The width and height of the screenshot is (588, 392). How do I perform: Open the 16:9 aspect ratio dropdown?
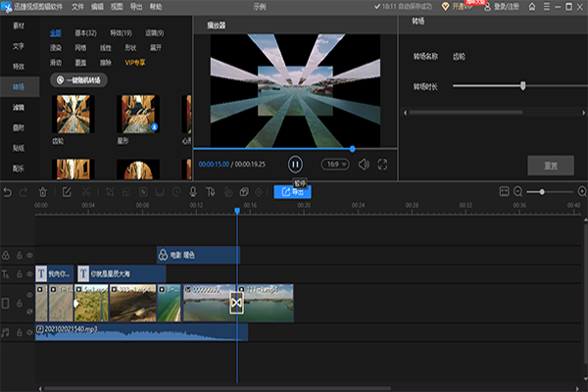pyautogui.click(x=334, y=165)
